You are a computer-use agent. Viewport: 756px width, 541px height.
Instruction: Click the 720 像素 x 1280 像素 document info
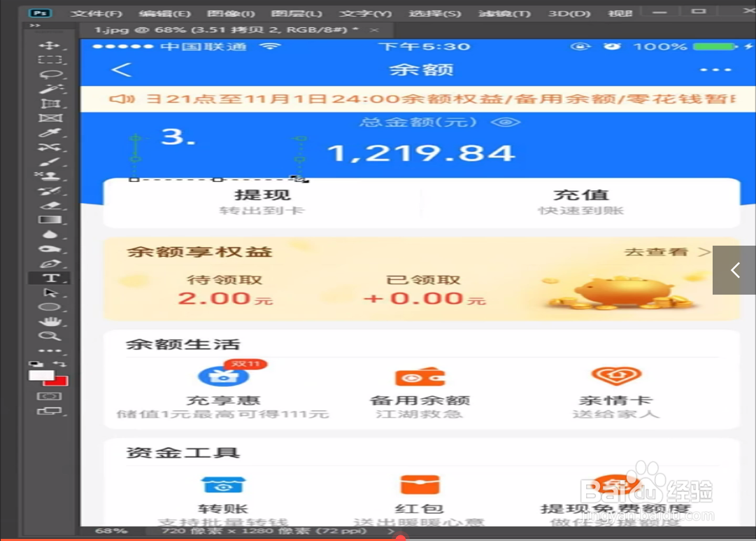point(264,531)
